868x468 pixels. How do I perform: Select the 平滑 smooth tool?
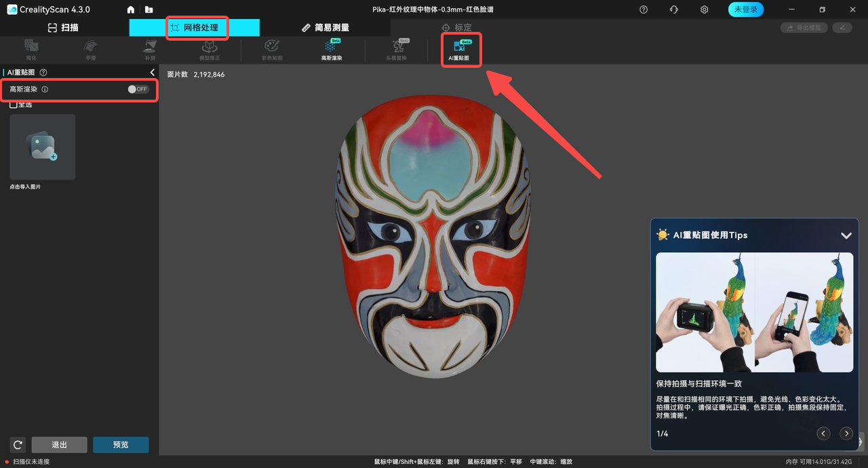coord(90,50)
